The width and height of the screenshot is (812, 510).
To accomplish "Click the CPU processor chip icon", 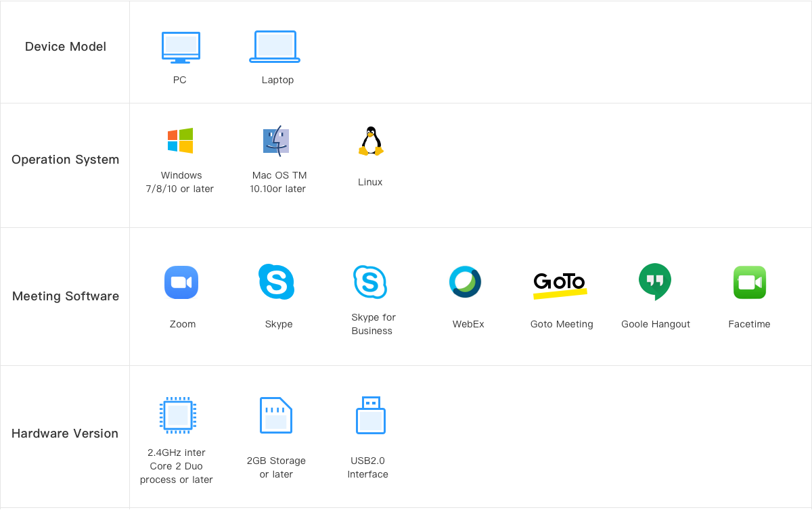I will [x=177, y=415].
